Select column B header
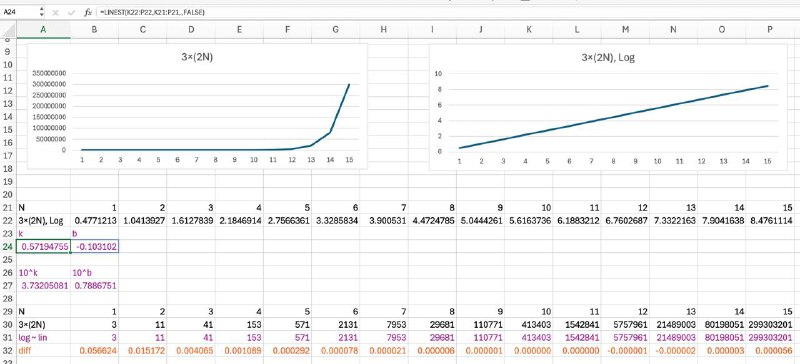The width and height of the screenshot is (800, 364). (x=94, y=30)
